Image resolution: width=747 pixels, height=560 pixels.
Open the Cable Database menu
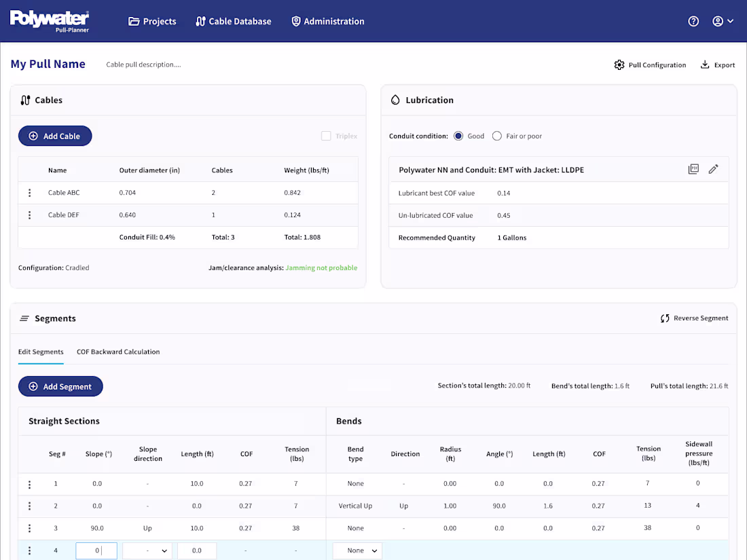coord(234,21)
